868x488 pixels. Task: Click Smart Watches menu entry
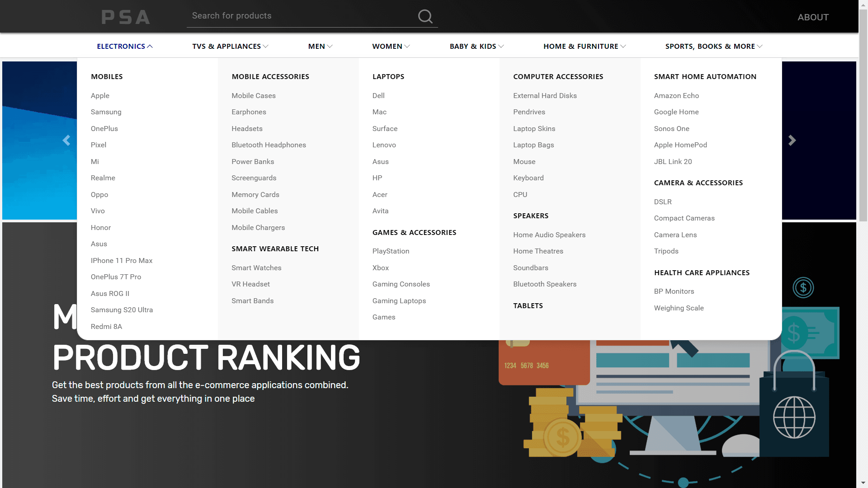(x=256, y=268)
